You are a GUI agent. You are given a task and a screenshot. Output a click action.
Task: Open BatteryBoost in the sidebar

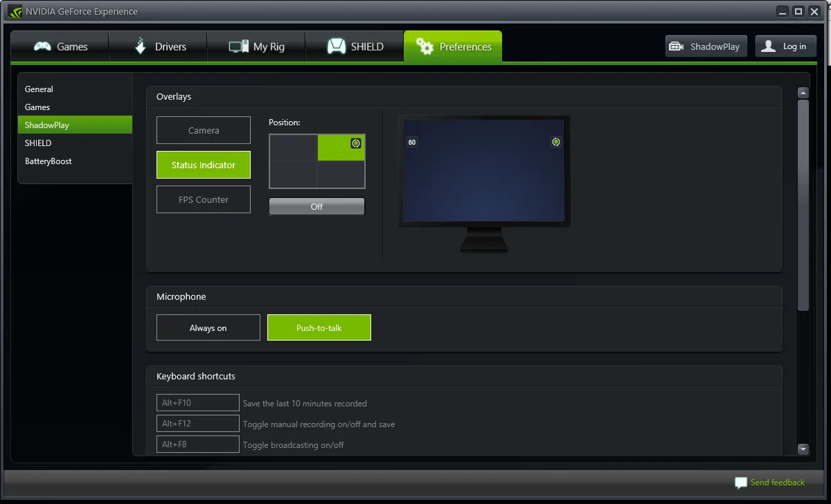click(x=74, y=161)
